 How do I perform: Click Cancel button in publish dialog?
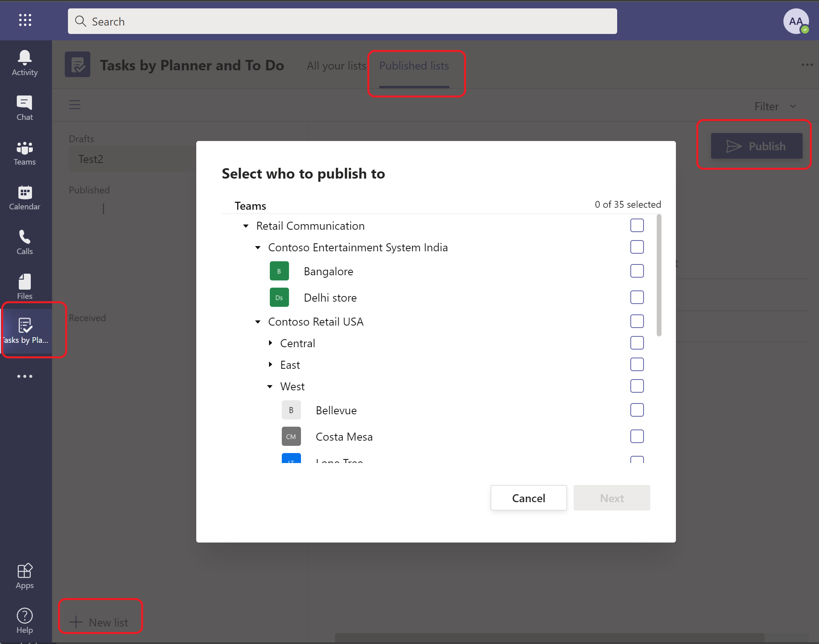pos(528,497)
